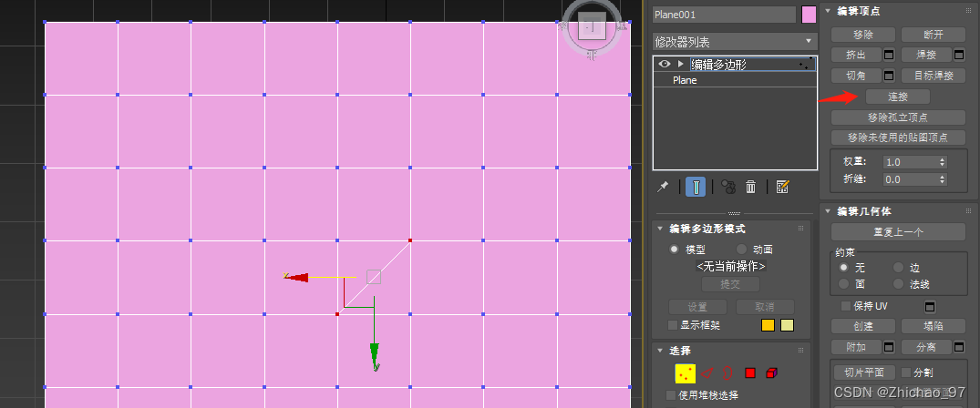Click the 塌陷 button

[x=934, y=326]
